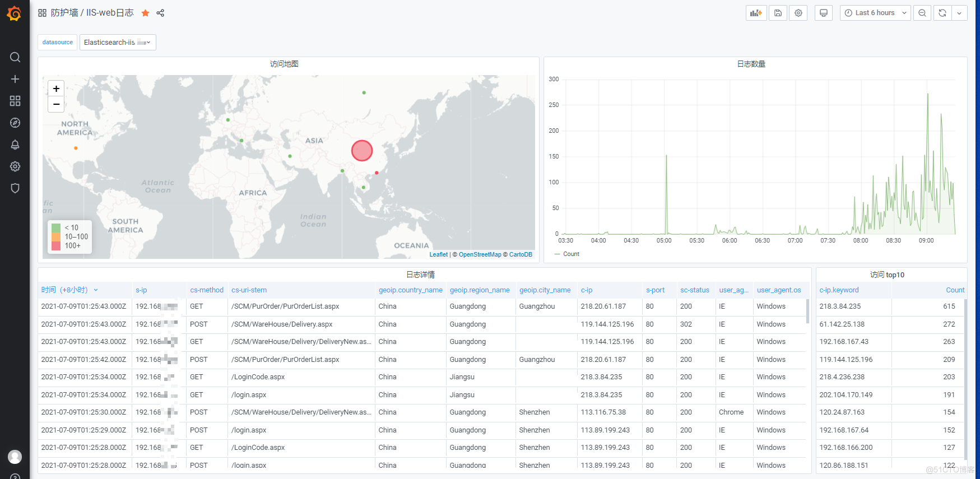Open the Leaflet attribution link
Image resolution: width=980 pixels, height=479 pixels.
point(439,254)
